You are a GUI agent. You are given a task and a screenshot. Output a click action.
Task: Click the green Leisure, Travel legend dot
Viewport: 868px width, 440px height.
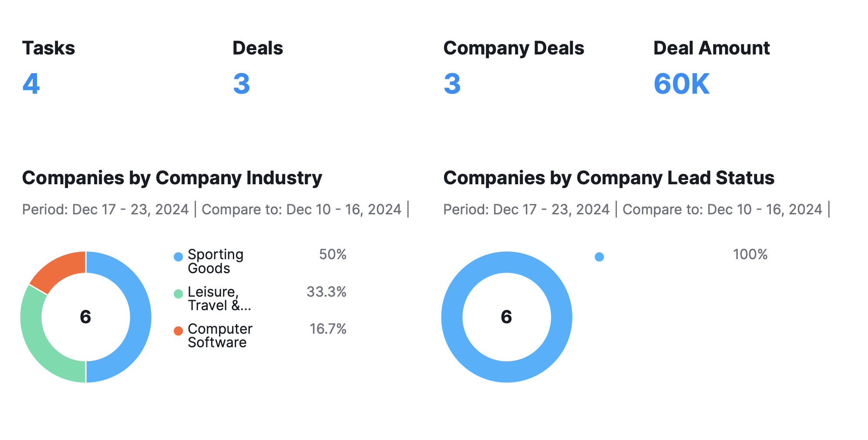(x=178, y=294)
